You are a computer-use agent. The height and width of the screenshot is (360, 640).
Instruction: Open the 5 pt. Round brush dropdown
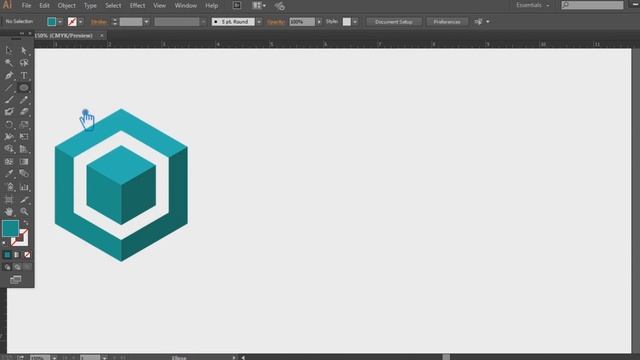[259, 22]
